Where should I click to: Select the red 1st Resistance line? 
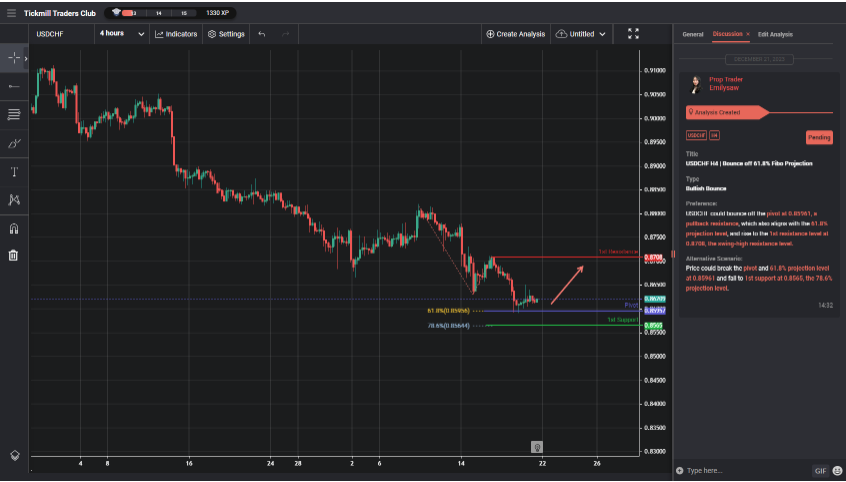pos(567,257)
